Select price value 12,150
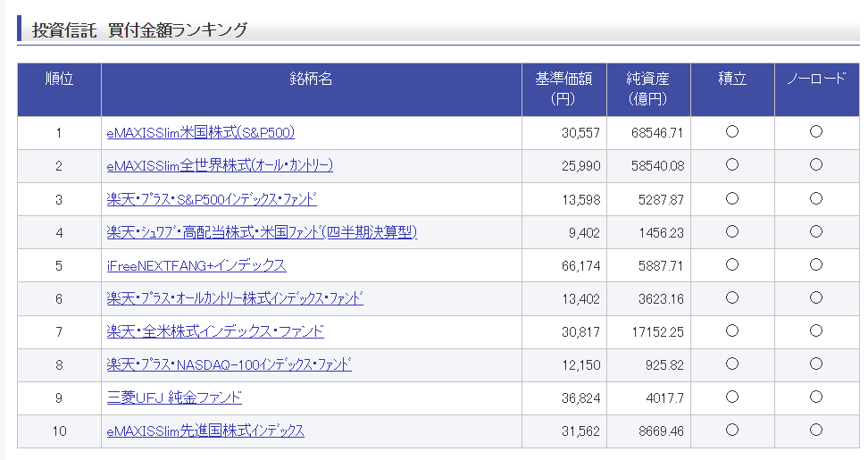Viewport: 868px width, 460px height. click(x=580, y=365)
